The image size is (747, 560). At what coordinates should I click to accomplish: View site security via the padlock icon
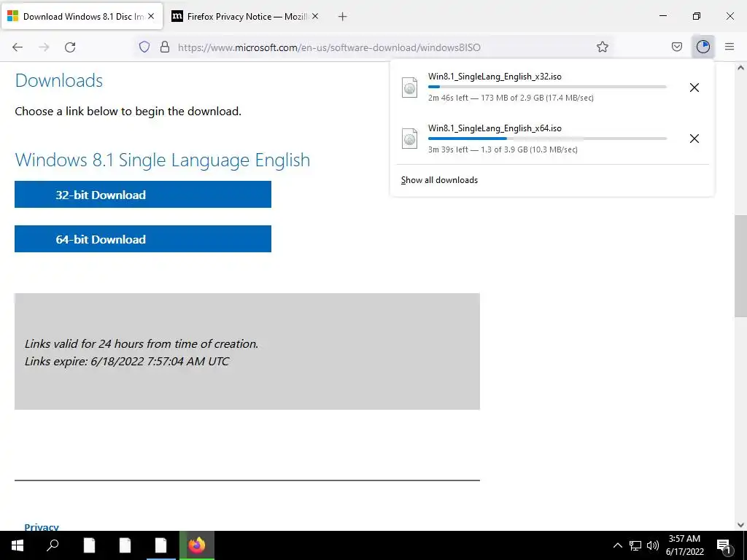click(165, 47)
